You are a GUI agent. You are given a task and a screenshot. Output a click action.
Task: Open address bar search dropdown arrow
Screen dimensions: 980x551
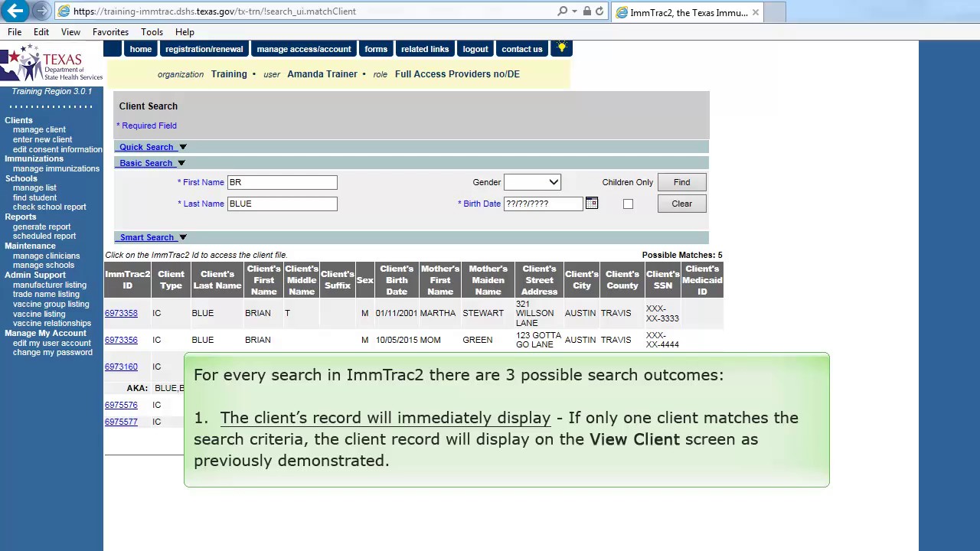(573, 11)
